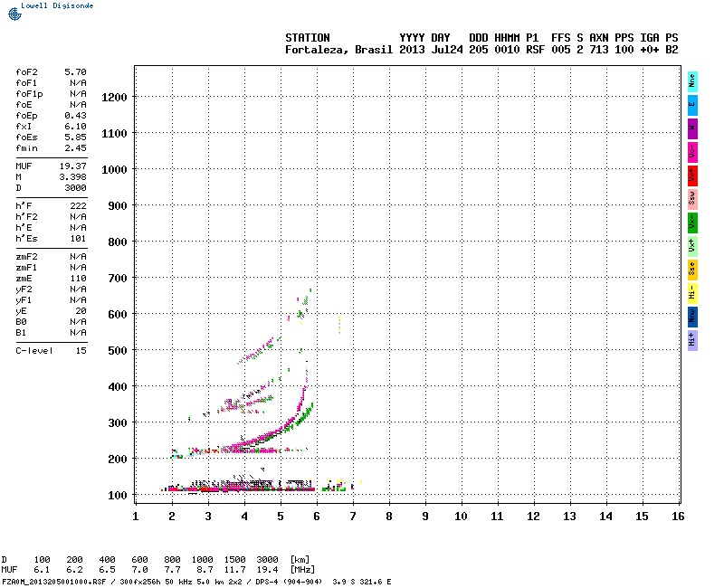Image resolution: width=724 pixels, height=588 pixels.
Task: Click the h'Es value 101
Action: tap(78, 239)
